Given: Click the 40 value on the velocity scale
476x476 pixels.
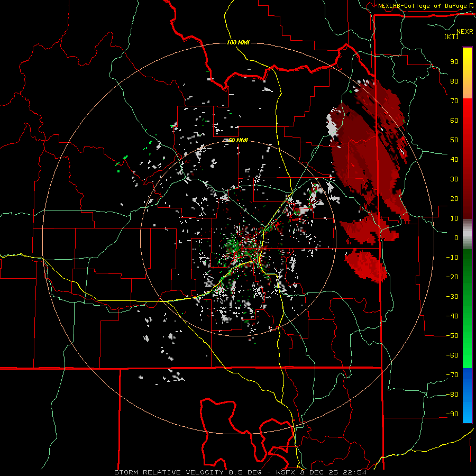Looking at the screenshot, I should click(x=454, y=159).
